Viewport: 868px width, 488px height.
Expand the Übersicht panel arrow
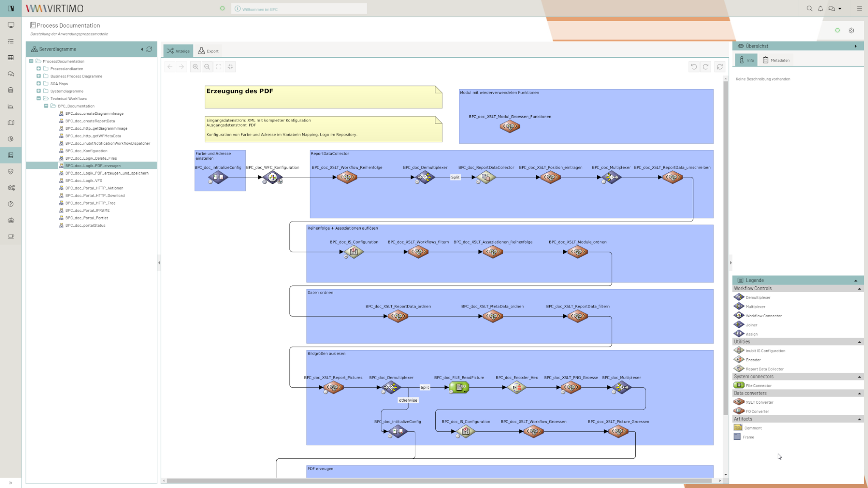(856, 46)
